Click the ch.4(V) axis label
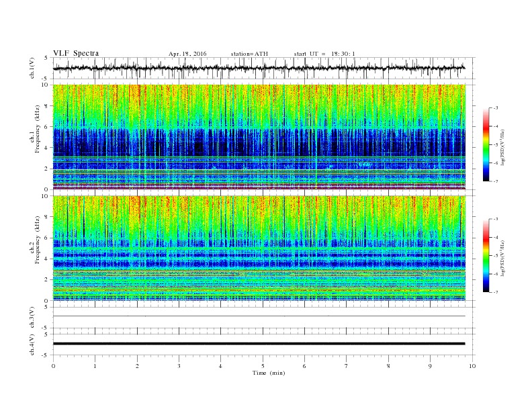This screenshot has height=411, width=532. pos(32,345)
